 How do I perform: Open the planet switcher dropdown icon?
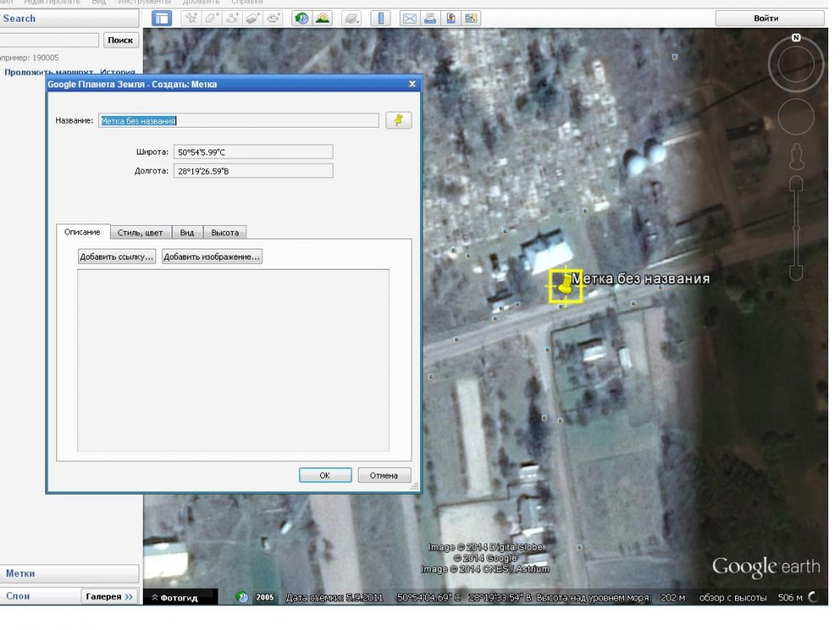(x=351, y=18)
